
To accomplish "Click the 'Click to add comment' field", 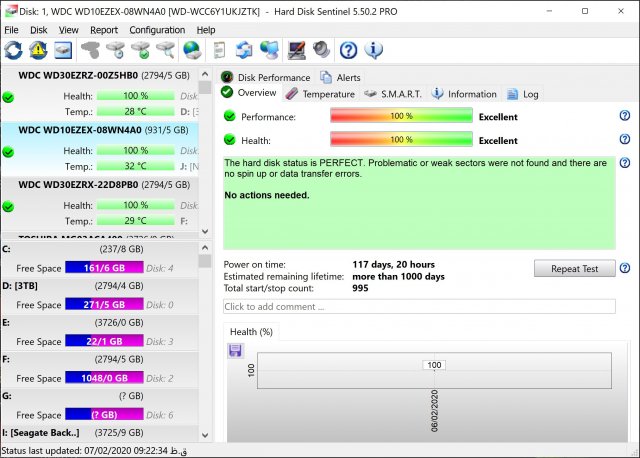I will [x=419, y=306].
